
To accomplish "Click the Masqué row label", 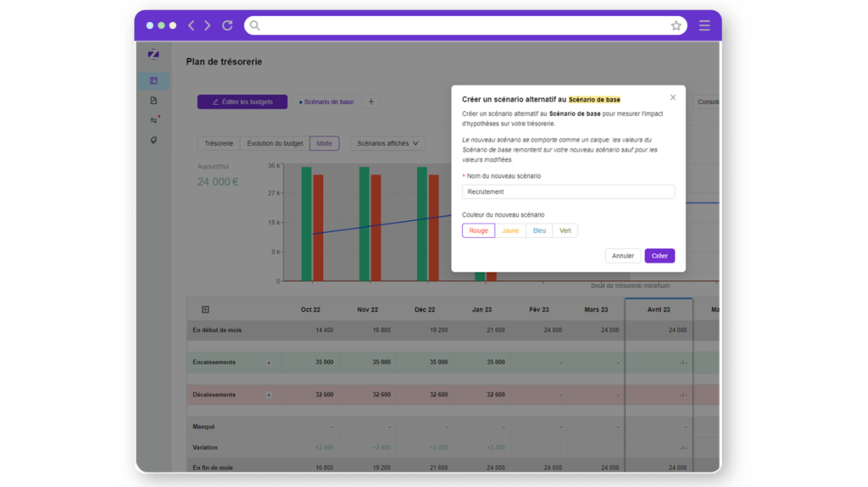I will coord(203,427).
